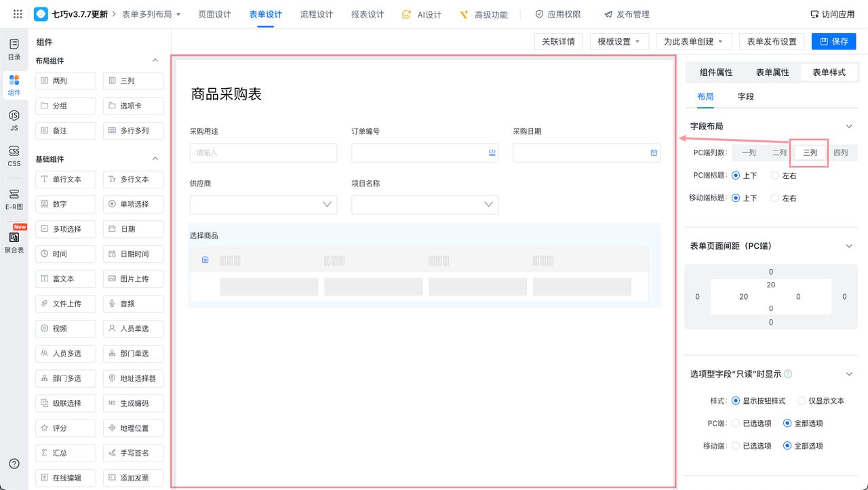The height and width of the screenshot is (490, 868).
Task: Open the 模板设置 dropdown menu
Action: click(618, 42)
